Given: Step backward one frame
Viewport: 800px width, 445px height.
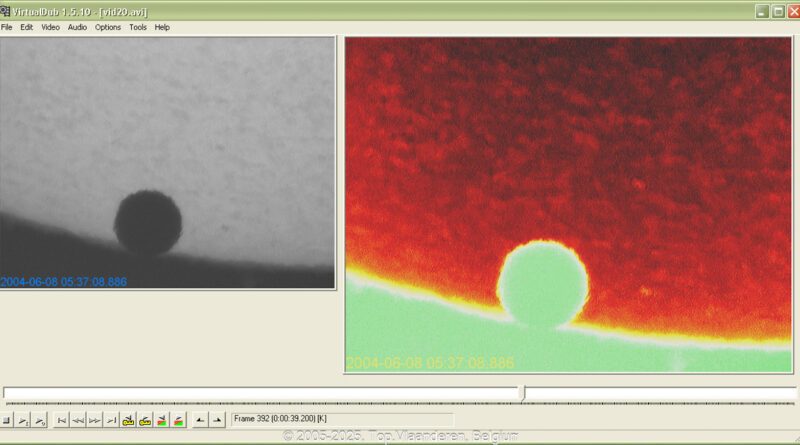Looking at the screenshot, I should click(78, 421).
